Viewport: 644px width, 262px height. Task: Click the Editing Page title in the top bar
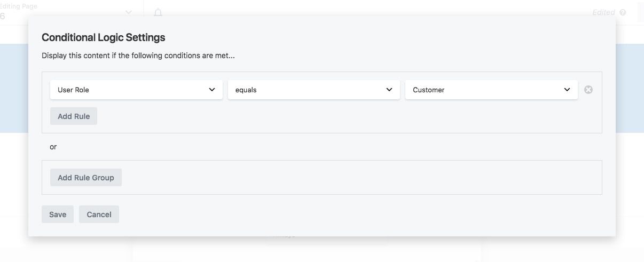pyautogui.click(x=26, y=7)
